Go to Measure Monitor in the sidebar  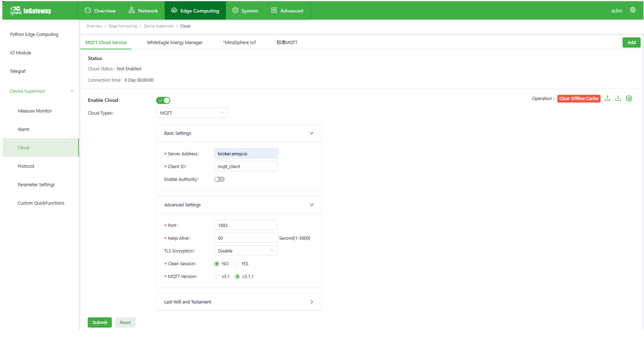coord(35,111)
